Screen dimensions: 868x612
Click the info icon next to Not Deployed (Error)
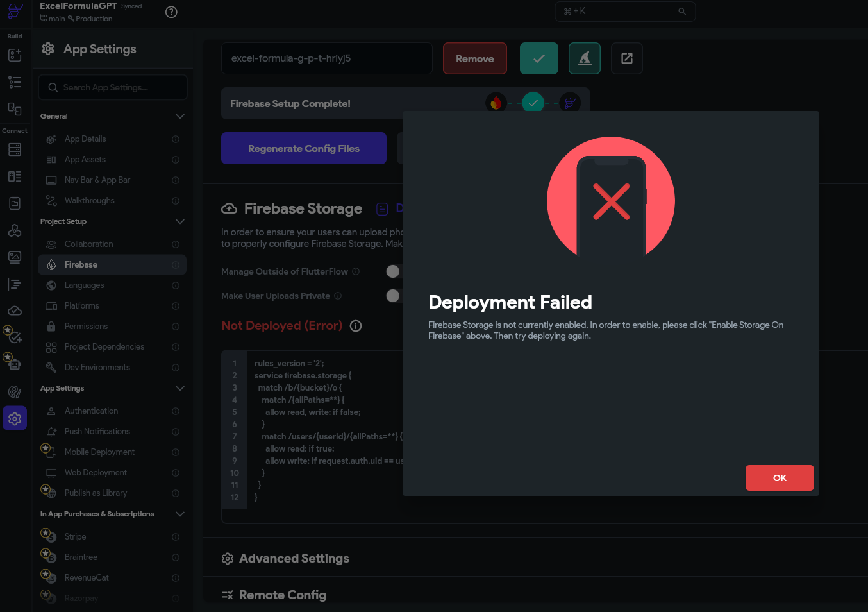[x=356, y=326]
